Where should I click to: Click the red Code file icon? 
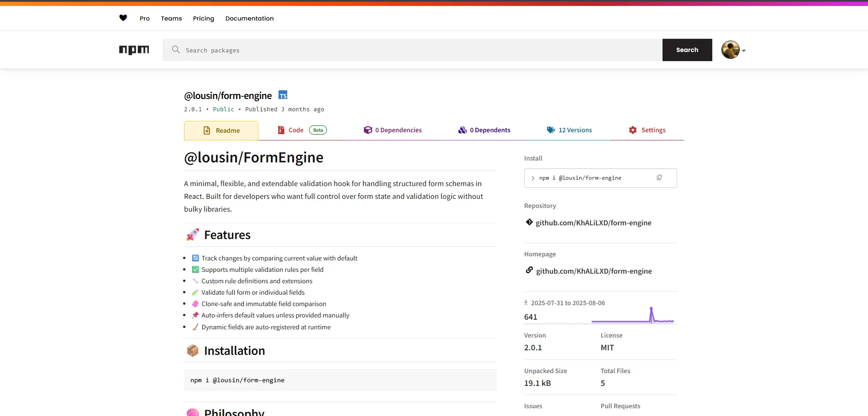pos(281,130)
